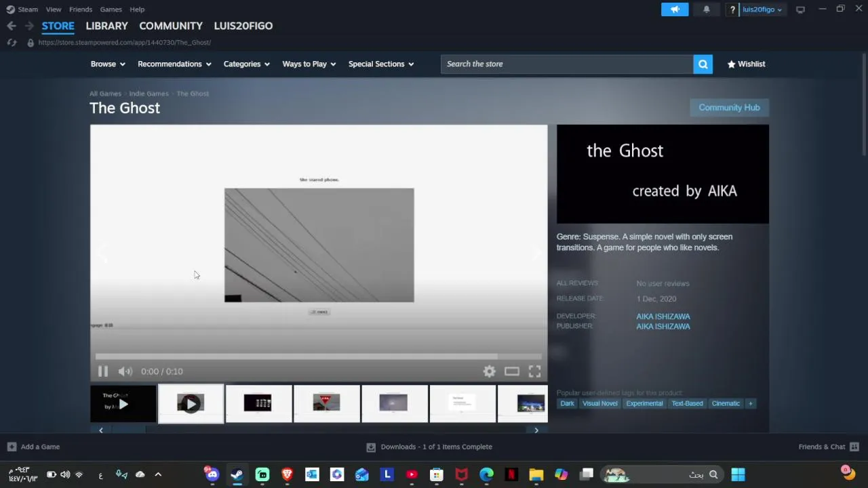Open Microsoft Edge from the taskbar

pyautogui.click(x=486, y=474)
